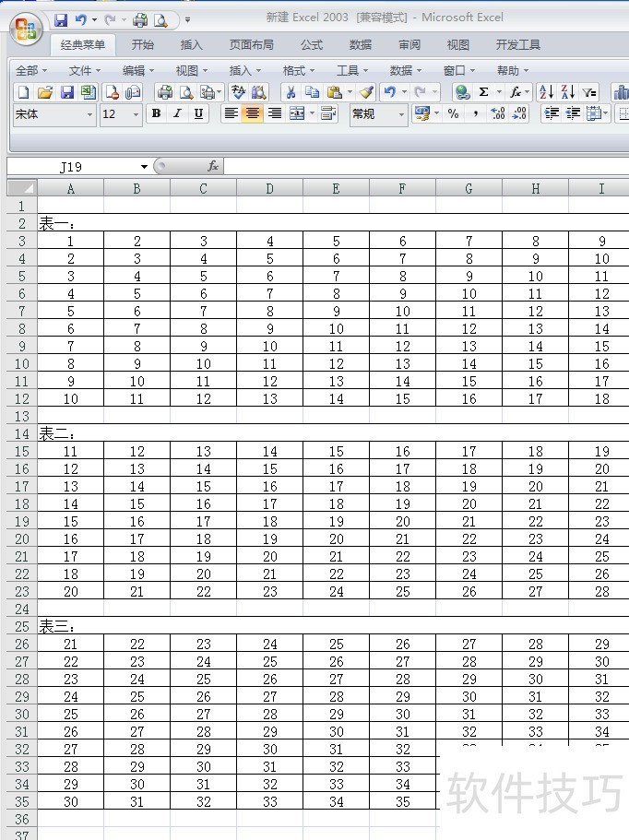The height and width of the screenshot is (840, 629).
Task: Click the Percent Style button
Action: pos(453,113)
